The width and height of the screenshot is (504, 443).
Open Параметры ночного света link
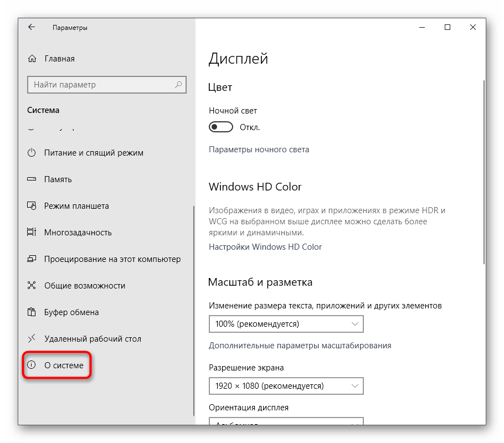(259, 150)
